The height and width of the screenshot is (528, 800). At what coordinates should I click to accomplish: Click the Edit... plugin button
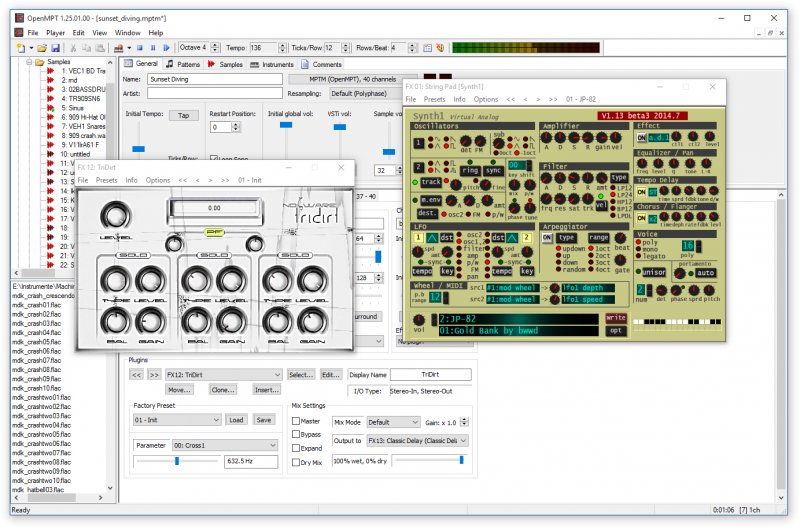pyautogui.click(x=331, y=375)
